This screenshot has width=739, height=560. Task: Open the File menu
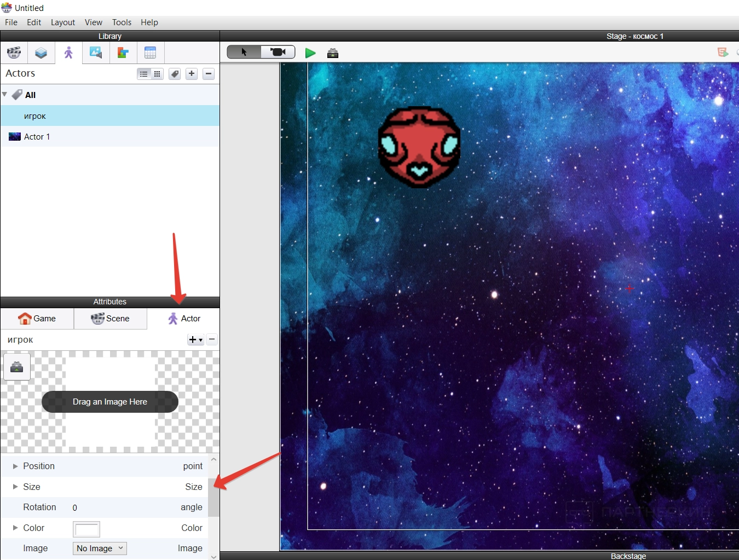(11, 22)
